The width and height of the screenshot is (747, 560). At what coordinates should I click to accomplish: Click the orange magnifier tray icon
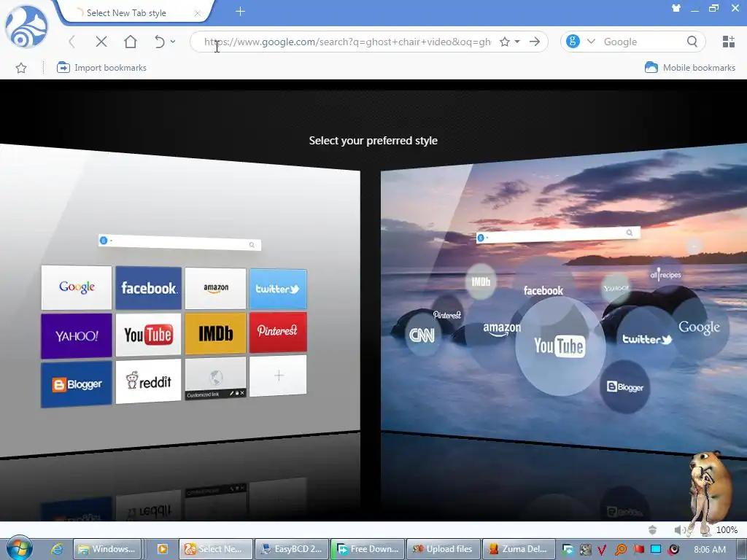coord(621,550)
